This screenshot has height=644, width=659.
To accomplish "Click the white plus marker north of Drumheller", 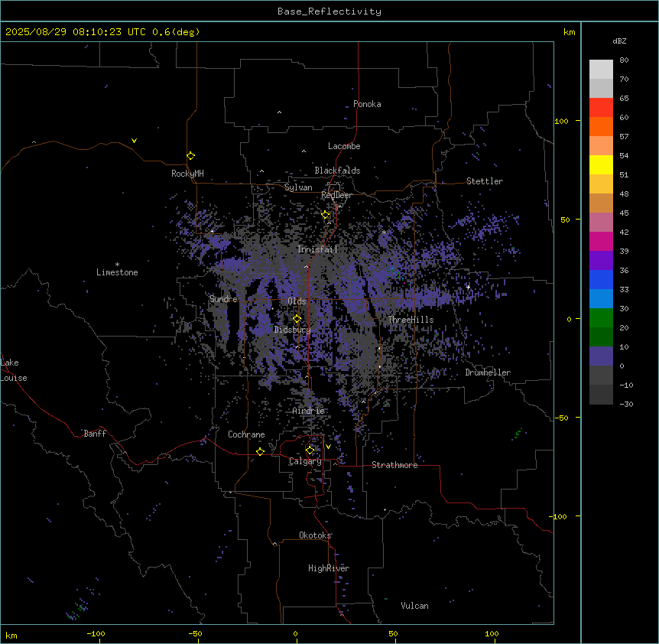I will coord(468,287).
